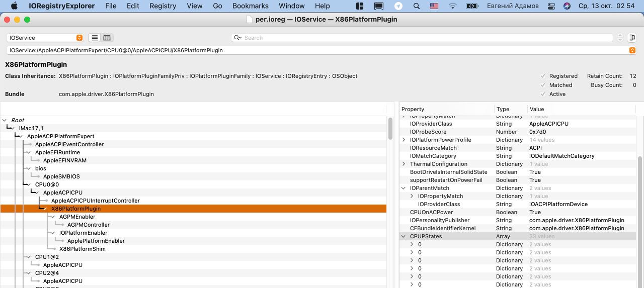Select the AppleEFINVRAM node
Screen dimensions: 644x288
(x=65, y=160)
